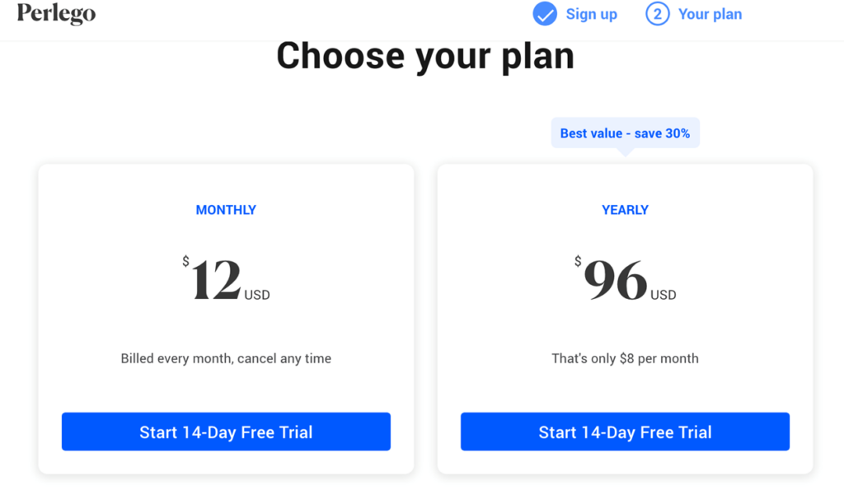Click the Yearly plan card
Viewport: 844px width, 504px height.
625,319
